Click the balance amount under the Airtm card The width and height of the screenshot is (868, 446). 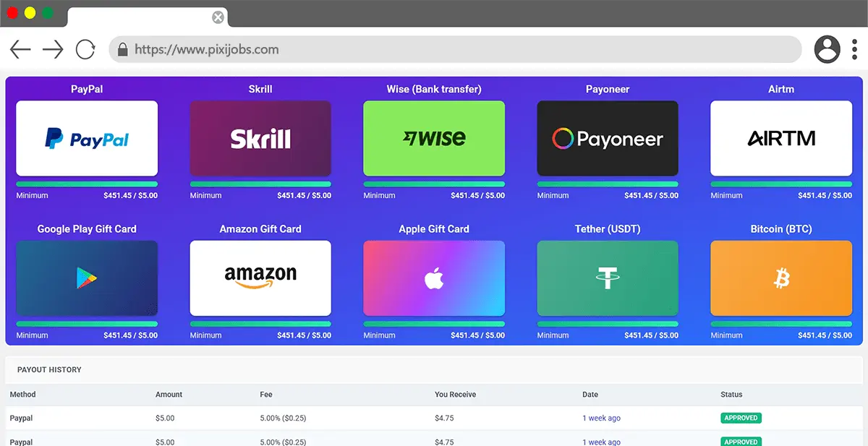825,195
